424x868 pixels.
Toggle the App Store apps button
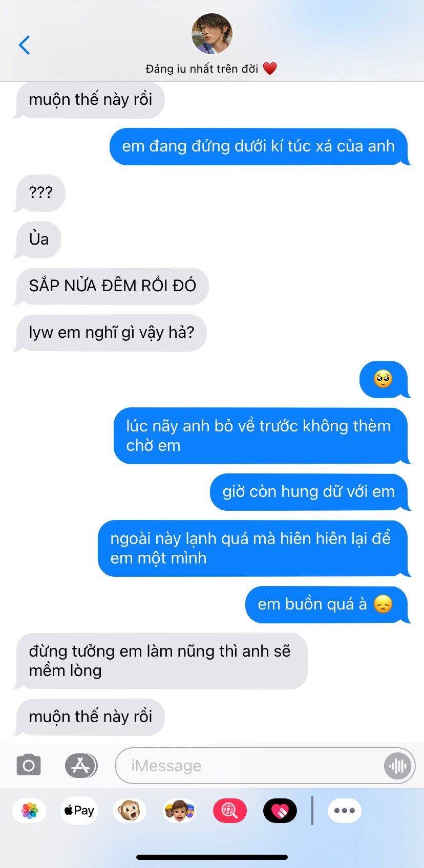(x=81, y=766)
